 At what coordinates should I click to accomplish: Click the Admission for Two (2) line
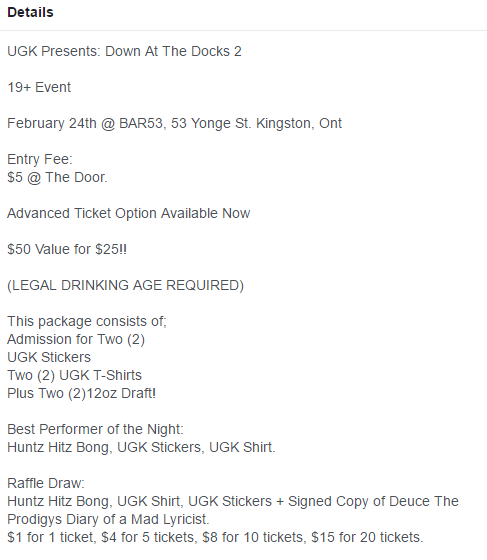76,340
